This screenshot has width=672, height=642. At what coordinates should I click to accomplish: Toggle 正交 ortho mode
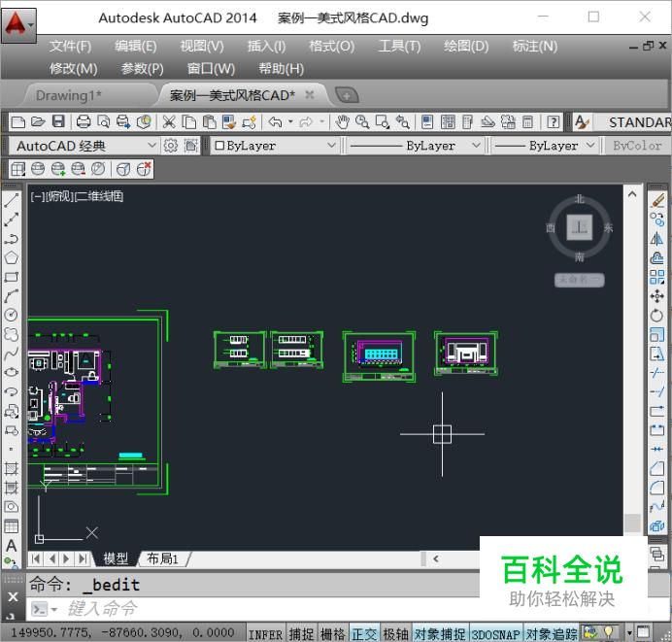(364, 634)
